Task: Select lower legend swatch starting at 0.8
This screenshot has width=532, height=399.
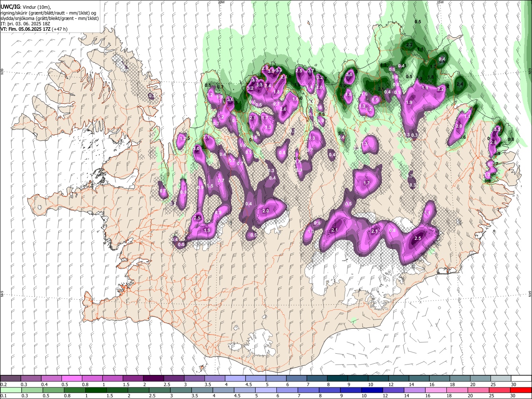Action: coord(74,390)
